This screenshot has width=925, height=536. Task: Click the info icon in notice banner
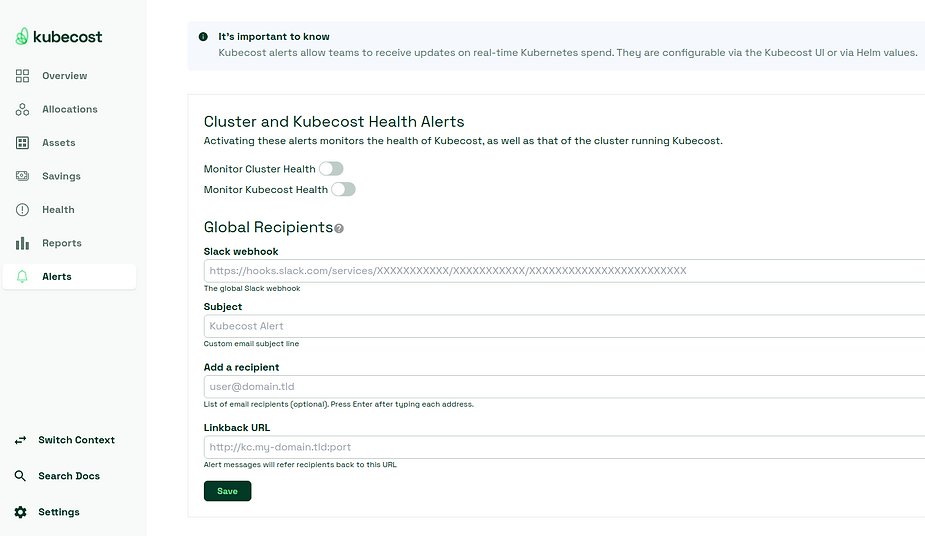(203, 37)
